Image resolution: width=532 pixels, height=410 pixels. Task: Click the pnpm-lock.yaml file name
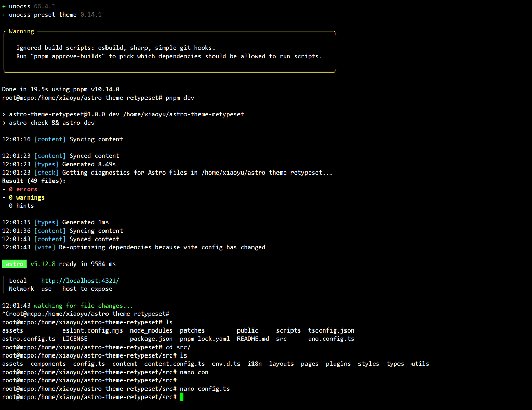205,339
